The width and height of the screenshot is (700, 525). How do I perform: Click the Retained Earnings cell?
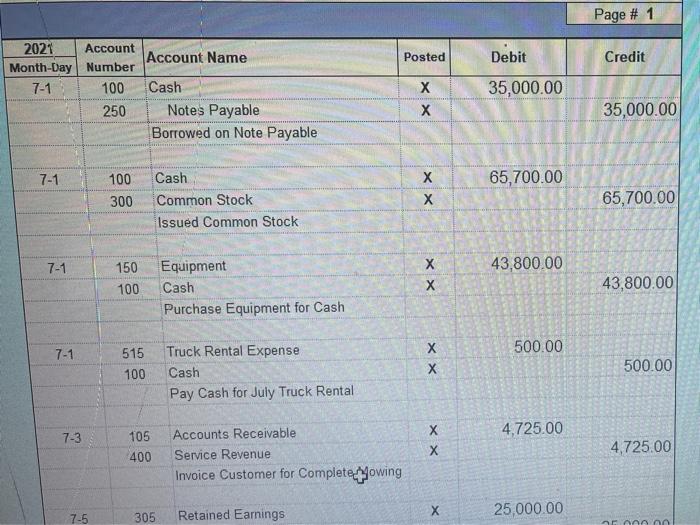[x=293, y=514]
